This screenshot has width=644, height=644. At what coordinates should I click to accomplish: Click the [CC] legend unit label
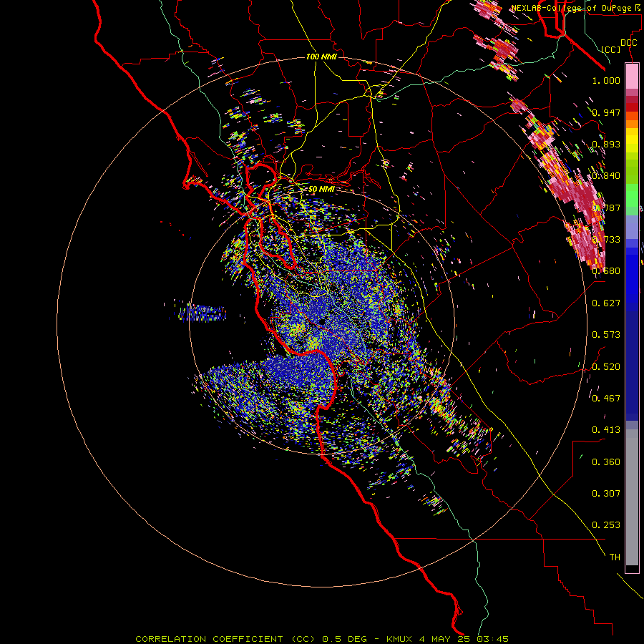click(610, 49)
